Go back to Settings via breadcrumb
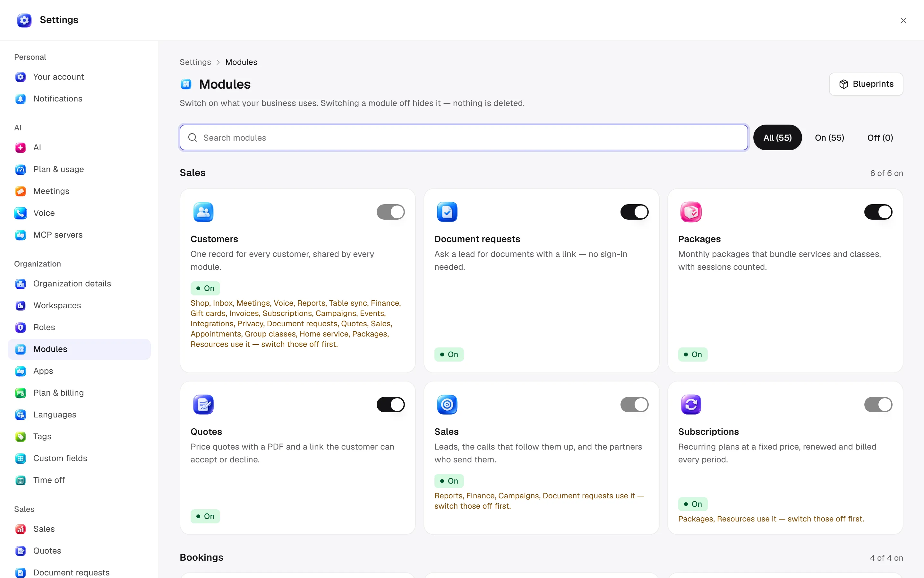 195,62
